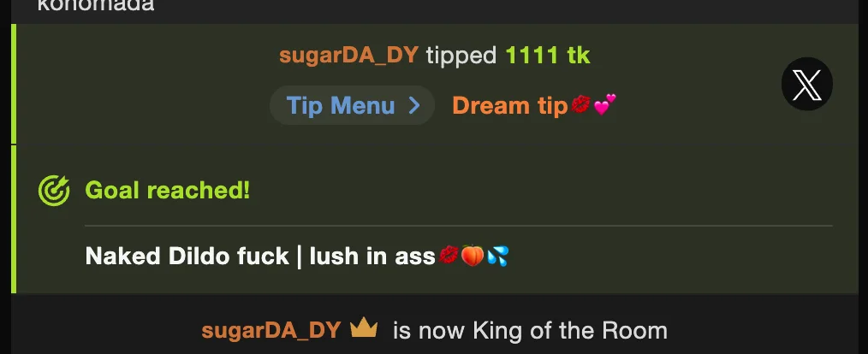The width and height of the screenshot is (868, 354).
Task: Open sugarDA_DY profile from tip message
Action: point(348,56)
